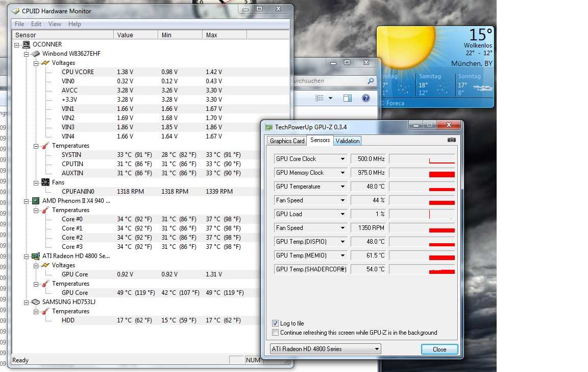588x372 pixels.
Task: Switch to the Graphics Card tab
Action: tap(287, 141)
